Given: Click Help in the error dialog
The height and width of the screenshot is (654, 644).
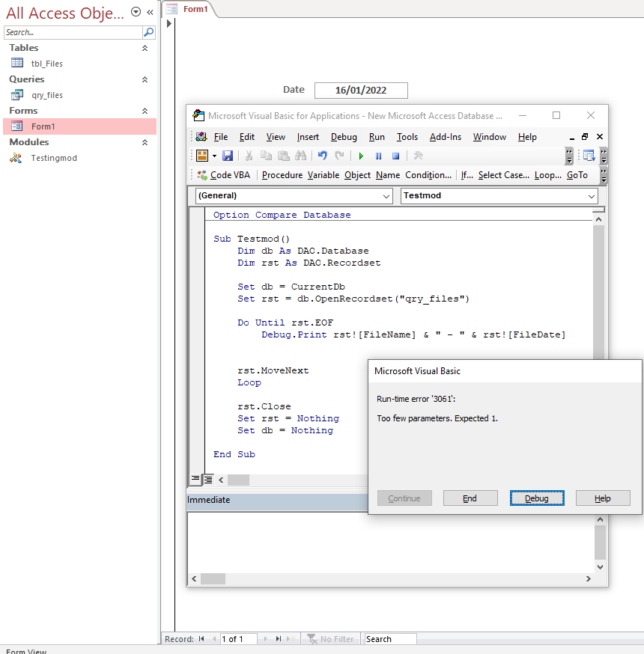Looking at the screenshot, I should click(x=603, y=498).
